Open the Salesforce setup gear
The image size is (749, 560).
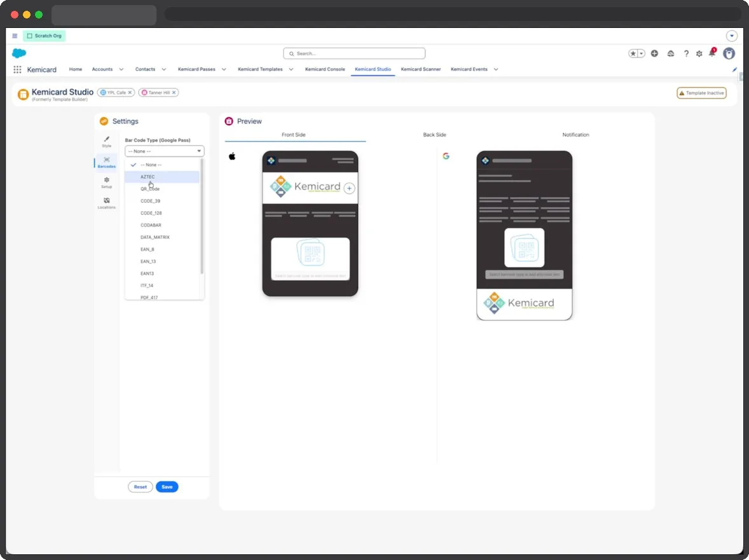tap(699, 53)
